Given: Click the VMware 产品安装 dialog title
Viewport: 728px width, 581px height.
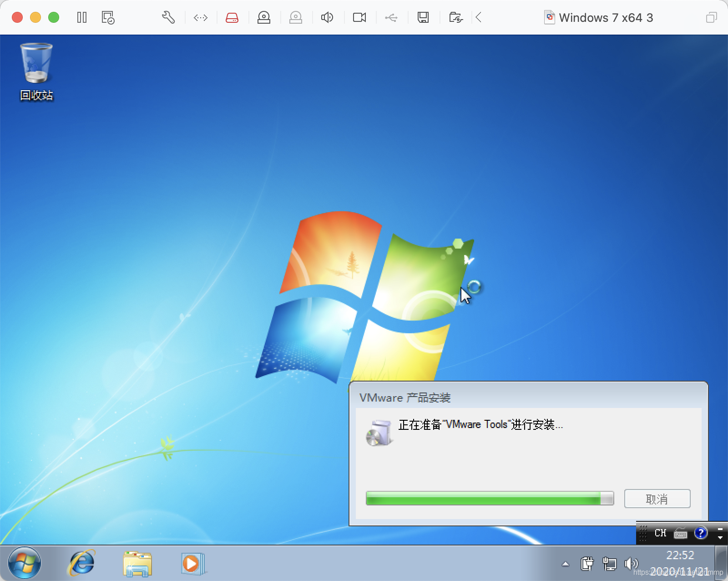Looking at the screenshot, I should pyautogui.click(x=404, y=398).
